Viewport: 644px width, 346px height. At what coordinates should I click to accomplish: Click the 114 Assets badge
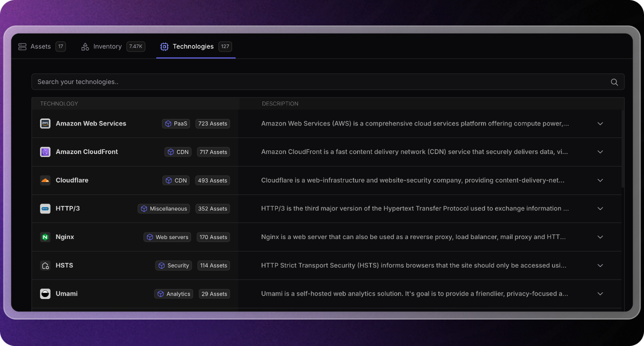(214, 265)
